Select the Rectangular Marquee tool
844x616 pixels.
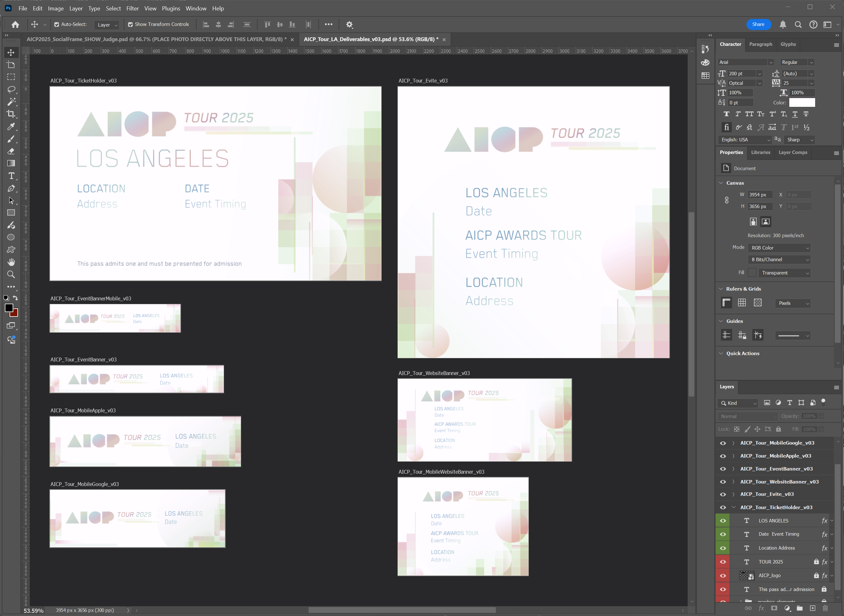coord(11,77)
